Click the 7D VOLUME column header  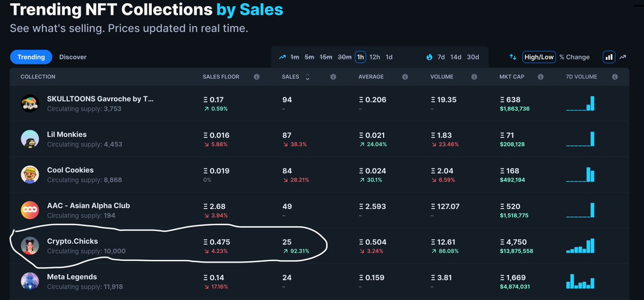click(x=581, y=77)
